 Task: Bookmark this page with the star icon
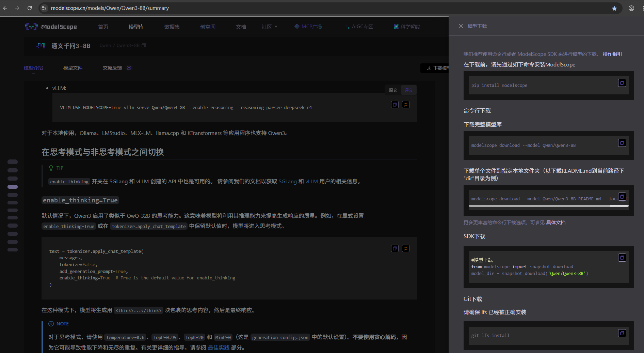click(x=614, y=8)
